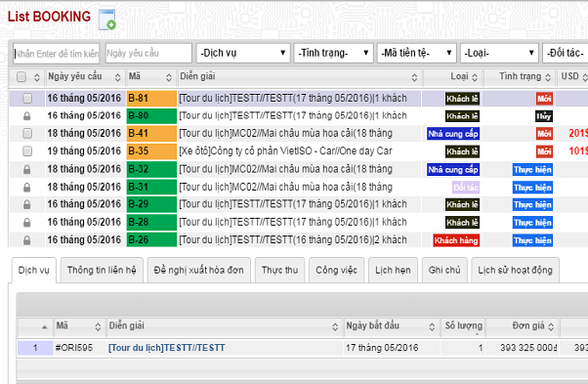Switch to the Thực thu tab
588x384 pixels.
(279, 270)
